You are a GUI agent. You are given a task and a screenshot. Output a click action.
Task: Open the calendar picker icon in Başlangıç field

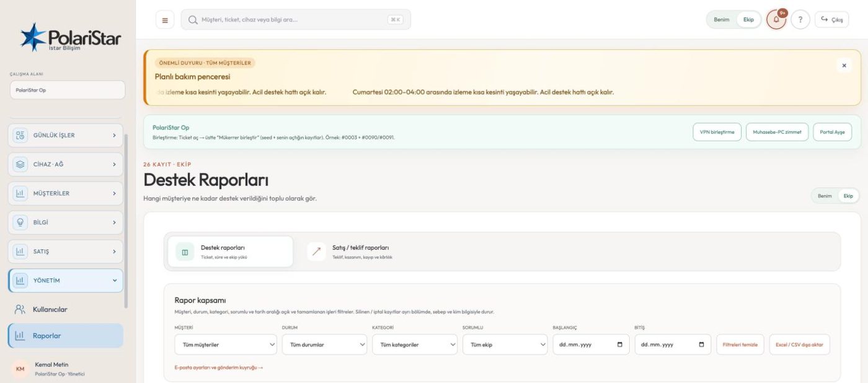pyautogui.click(x=619, y=345)
